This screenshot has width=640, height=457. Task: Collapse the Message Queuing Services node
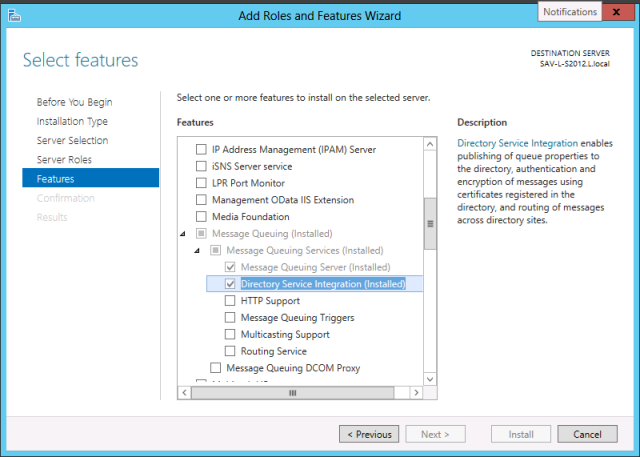coord(197,251)
